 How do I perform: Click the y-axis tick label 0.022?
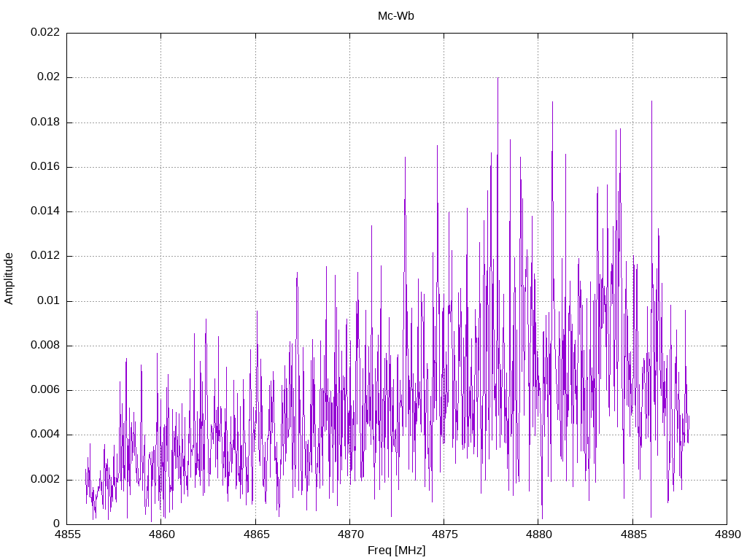[45, 32]
